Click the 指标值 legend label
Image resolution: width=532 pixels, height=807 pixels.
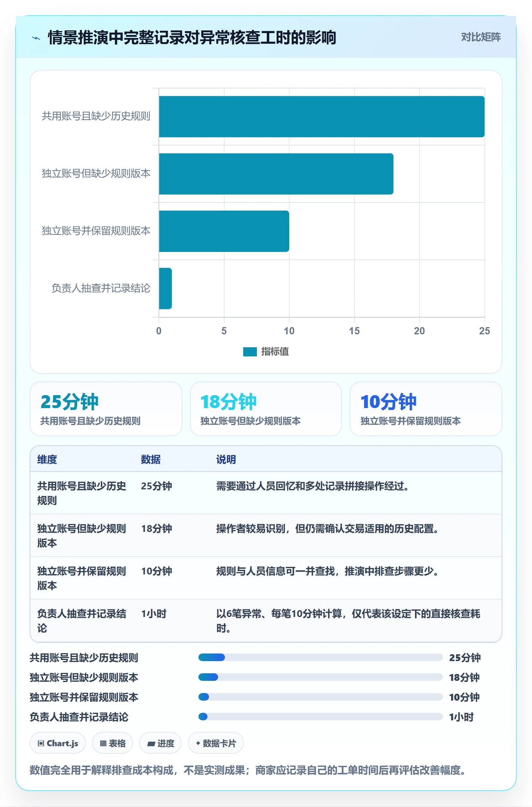point(275,352)
